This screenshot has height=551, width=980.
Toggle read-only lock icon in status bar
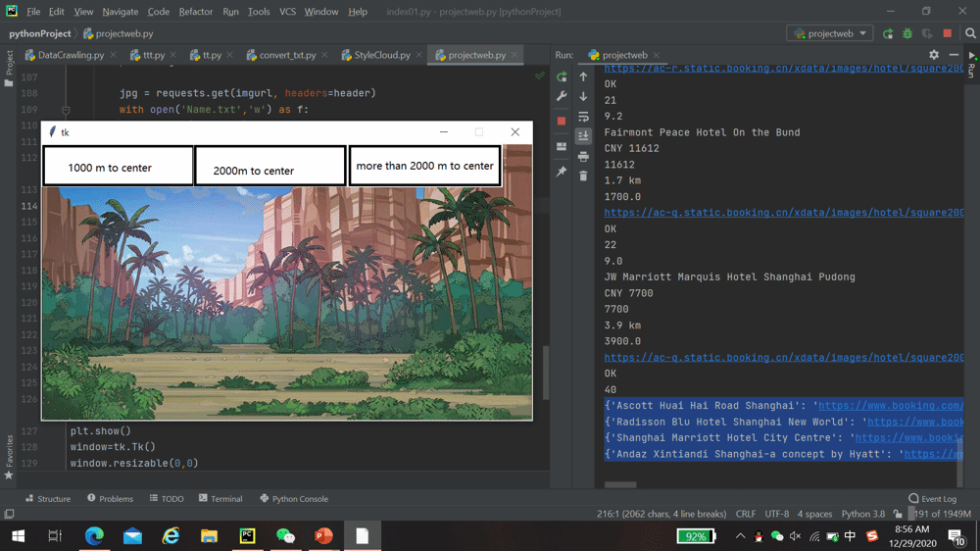898,514
